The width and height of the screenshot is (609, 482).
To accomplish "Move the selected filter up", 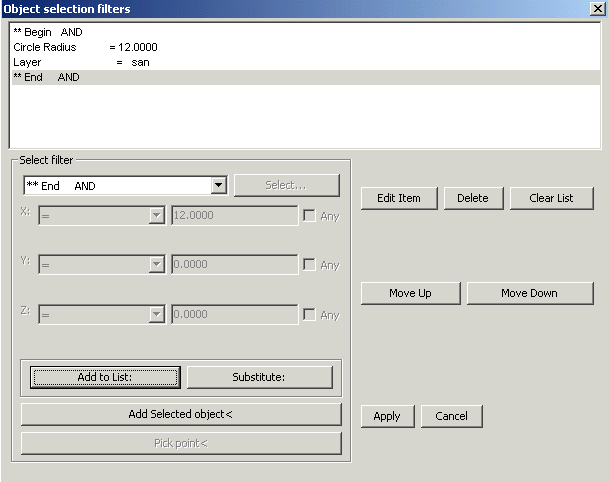I will [410, 293].
